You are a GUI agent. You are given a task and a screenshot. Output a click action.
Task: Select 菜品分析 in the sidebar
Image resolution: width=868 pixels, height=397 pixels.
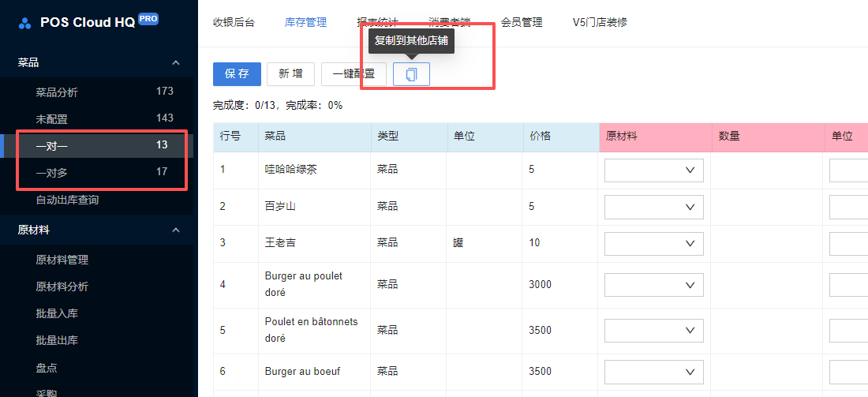57,92
